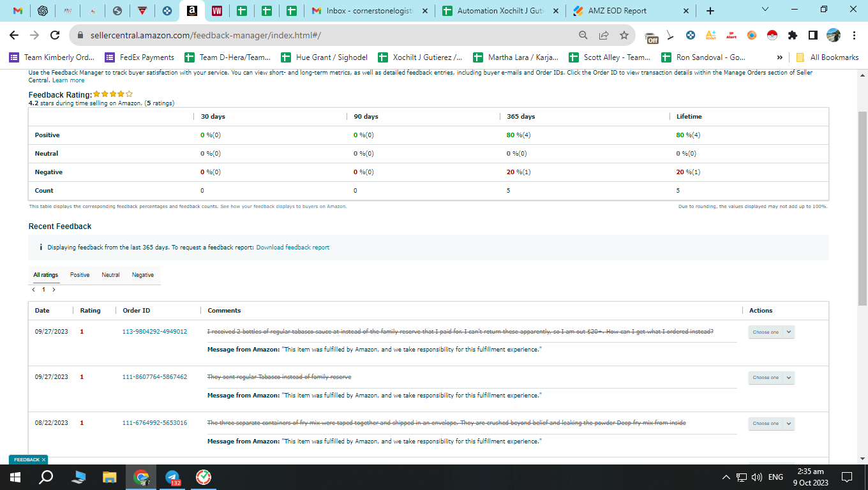868x490 pixels.
Task: Open Actions dropdown for order 111-6764992-5653016
Action: pos(771,423)
